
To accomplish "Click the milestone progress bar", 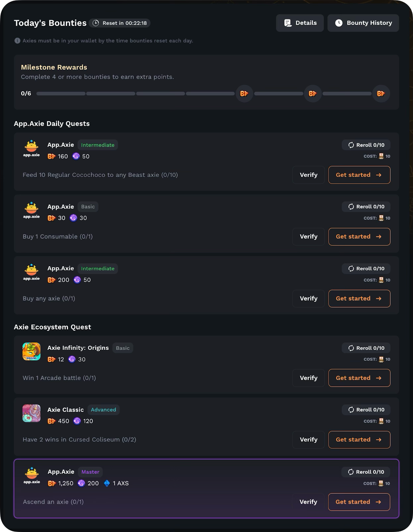I will point(133,93).
